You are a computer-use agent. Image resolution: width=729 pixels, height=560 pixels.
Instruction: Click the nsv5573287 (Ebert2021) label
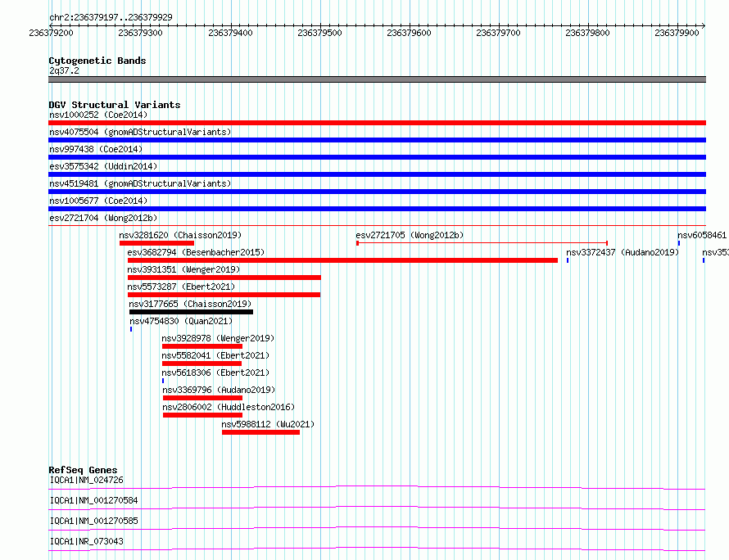(181, 287)
